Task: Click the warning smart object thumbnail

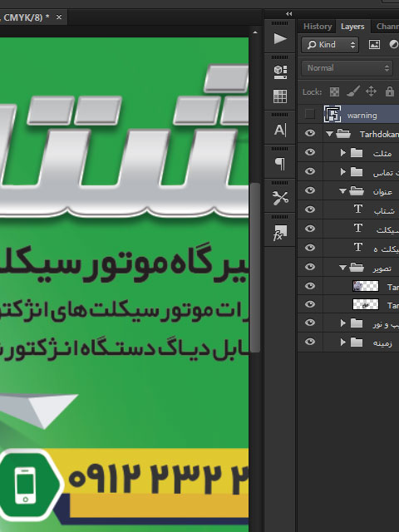Action: coord(332,114)
